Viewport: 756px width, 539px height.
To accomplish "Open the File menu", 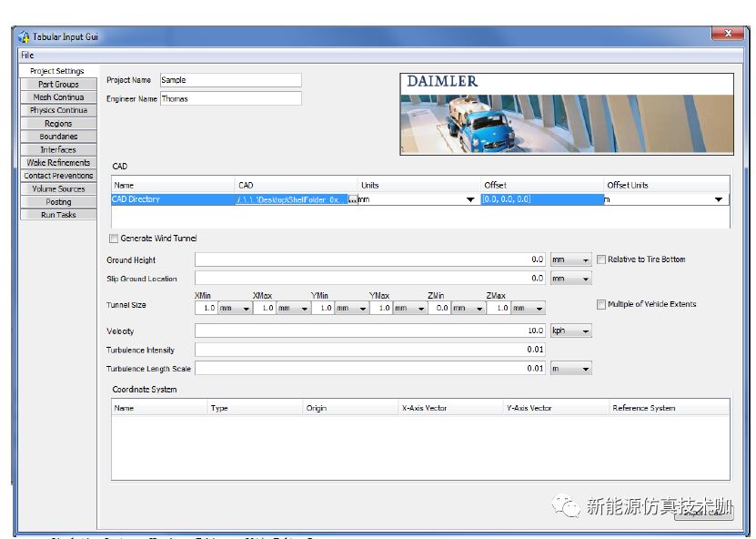I will 27,56.
